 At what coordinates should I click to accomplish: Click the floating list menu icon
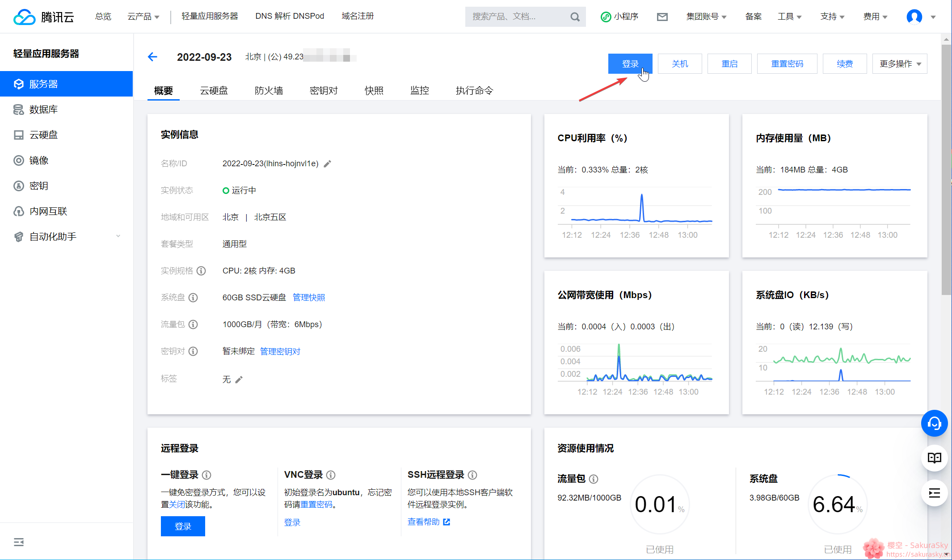[934, 493]
